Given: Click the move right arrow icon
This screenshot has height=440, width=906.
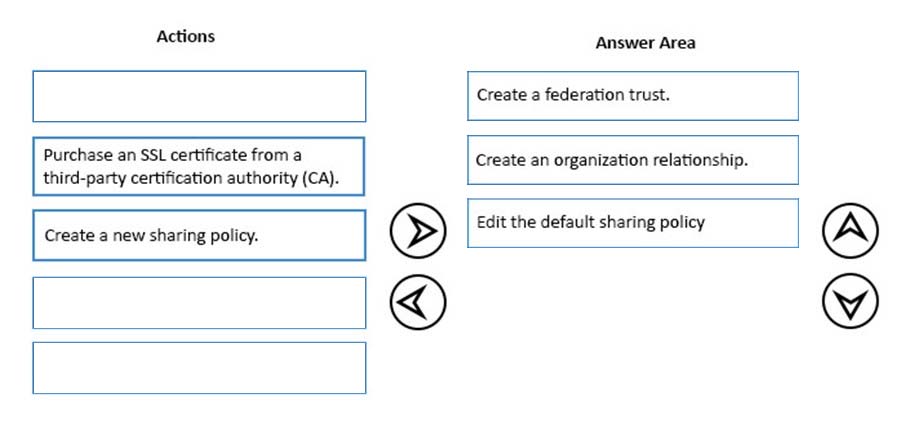Looking at the screenshot, I should (x=418, y=230).
